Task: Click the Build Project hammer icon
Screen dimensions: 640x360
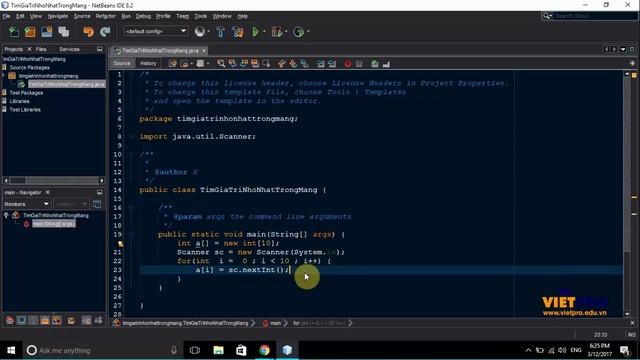Action: coord(220,32)
